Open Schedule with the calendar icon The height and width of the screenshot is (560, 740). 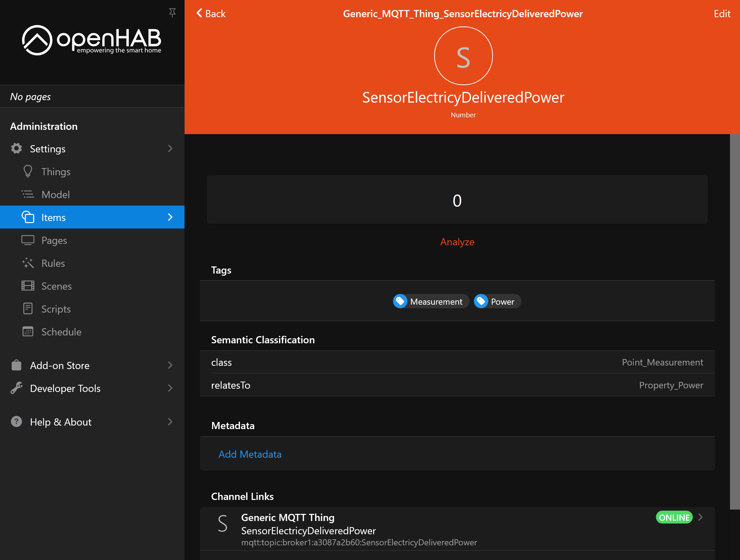(28, 331)
